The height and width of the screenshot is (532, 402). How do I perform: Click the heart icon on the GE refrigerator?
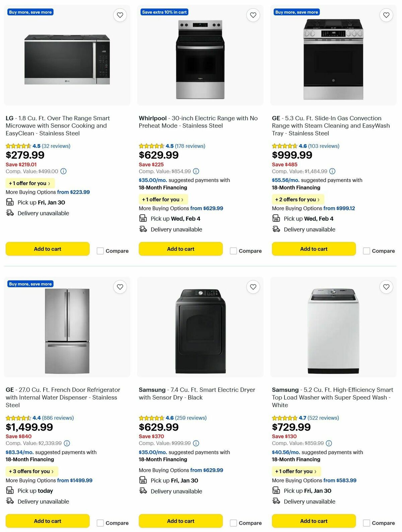click(x=120, y=287)
